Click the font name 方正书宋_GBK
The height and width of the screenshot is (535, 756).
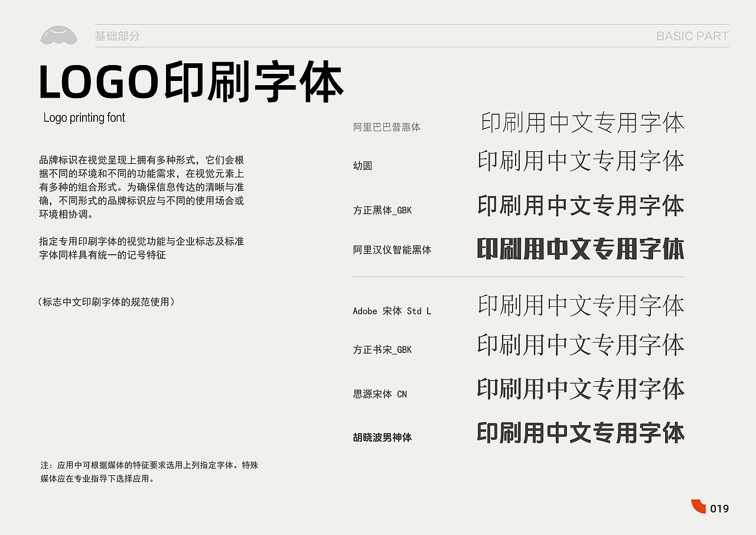tap(382, 350)
